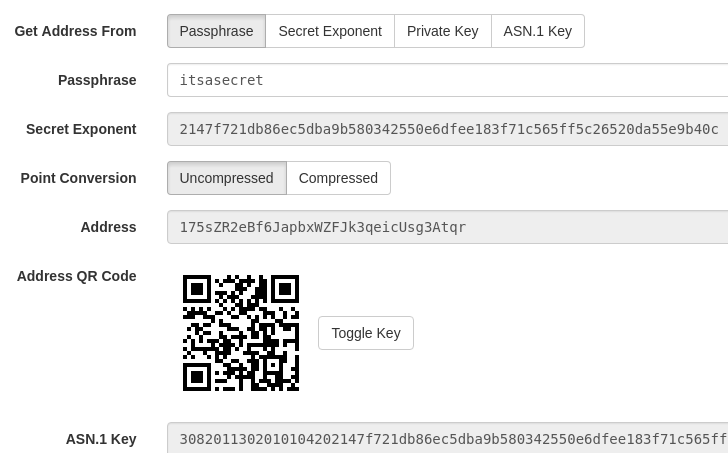Click the Passphrase field label
Image resolution: width=728 pixels, height=453 pixels.
97,80
